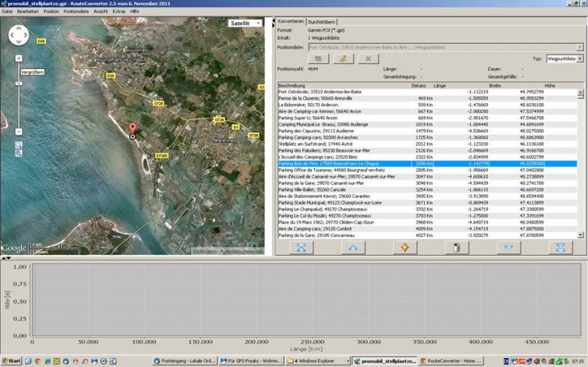
Task: Click the map pan navigation control
Action: pyautogui.click(x=19, y=35)
